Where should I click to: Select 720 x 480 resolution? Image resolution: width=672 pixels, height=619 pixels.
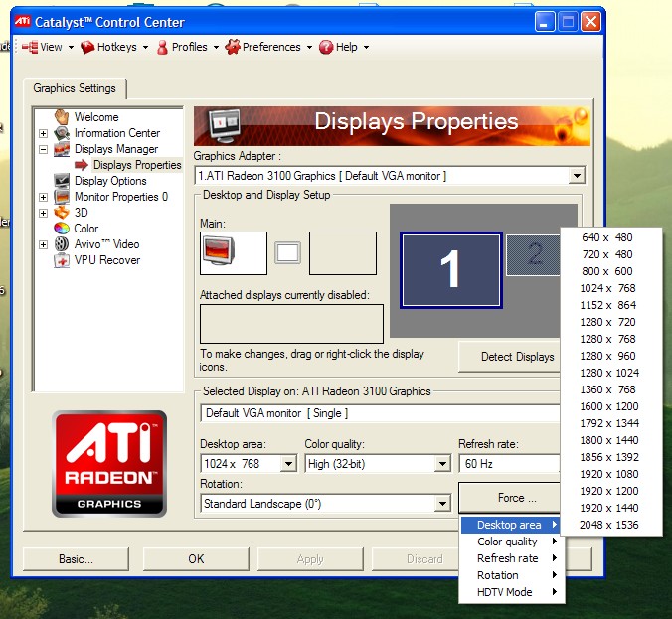coord(610,254)
